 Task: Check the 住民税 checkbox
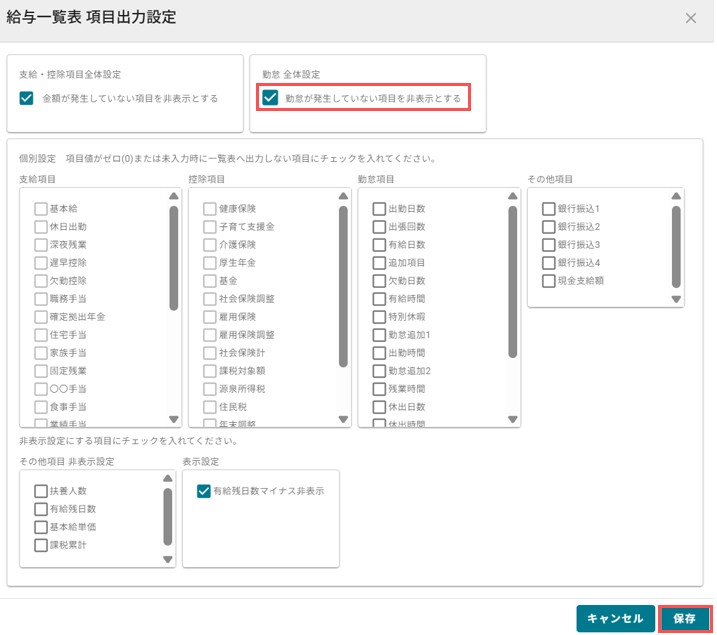tap(210, 407)
